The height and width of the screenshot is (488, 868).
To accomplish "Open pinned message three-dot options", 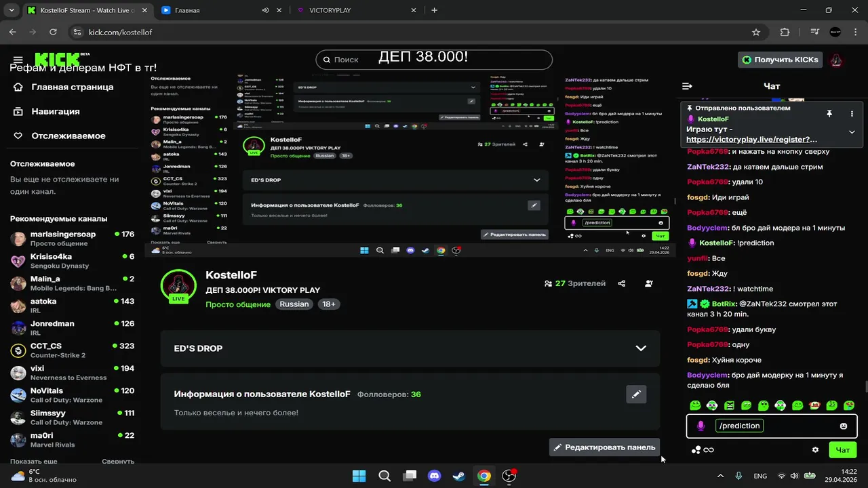I will (x=852, y=113).
